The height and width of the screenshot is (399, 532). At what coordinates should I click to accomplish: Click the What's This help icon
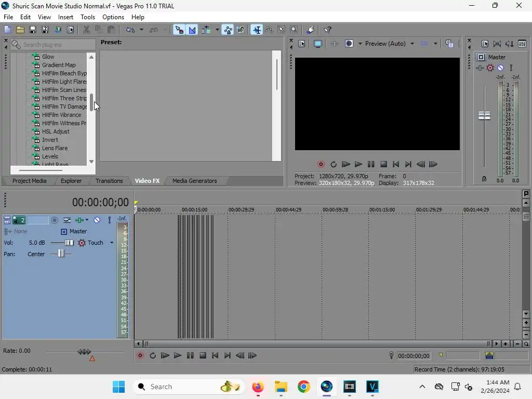pos(327,30)
